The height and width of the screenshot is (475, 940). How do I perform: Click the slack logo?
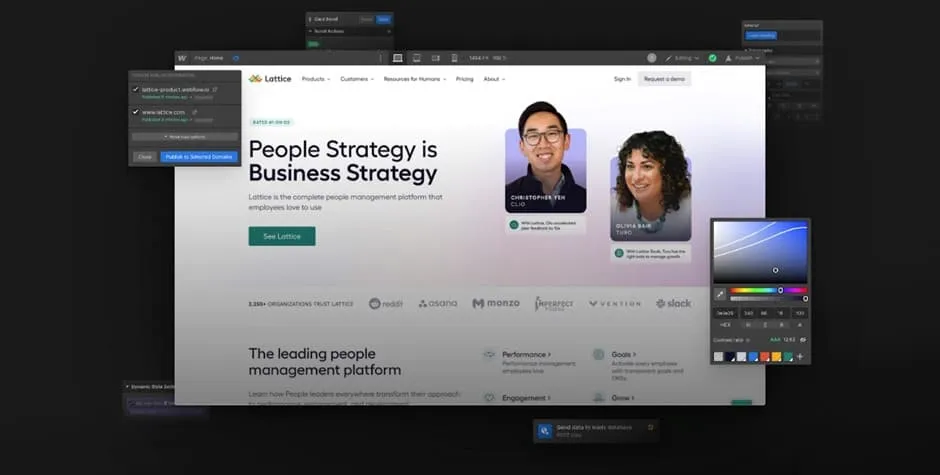[673, 303]
